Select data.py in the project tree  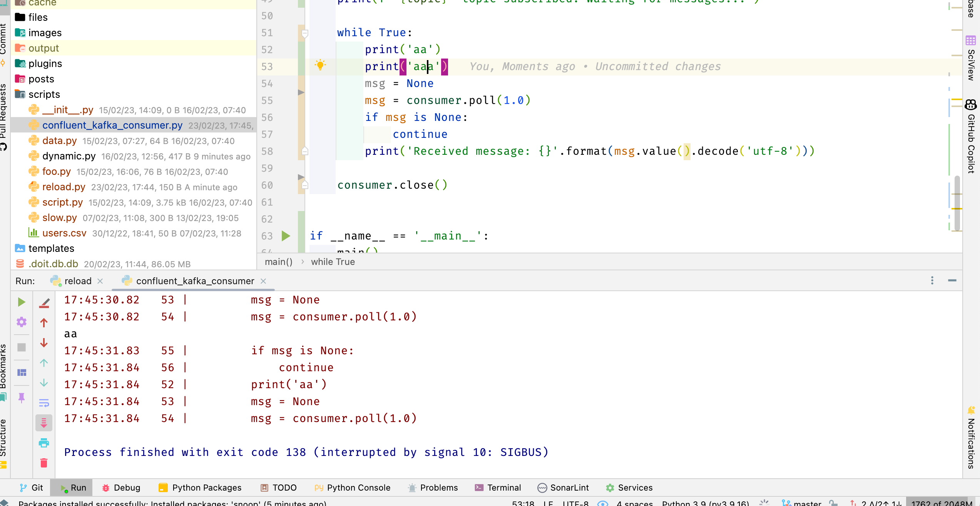(60, 141)
